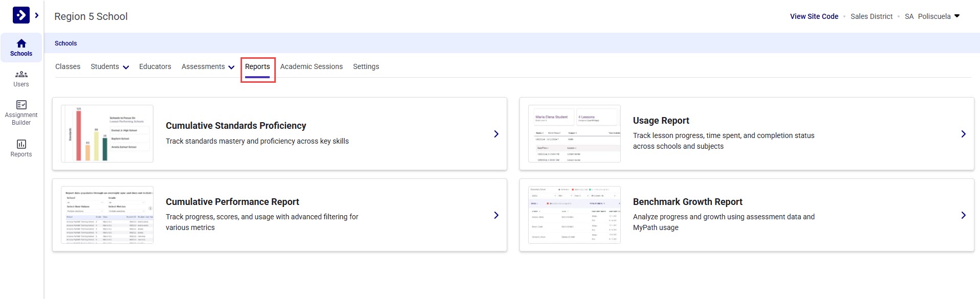Screen dimensions: 980x299
Task: Open Cumulative Standards Proficiency via its arrow
Action: coord(496,134)
